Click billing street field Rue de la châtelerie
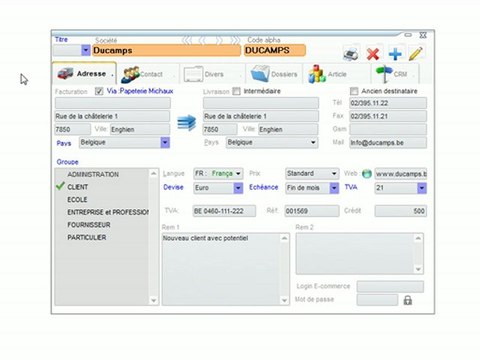 113,116
